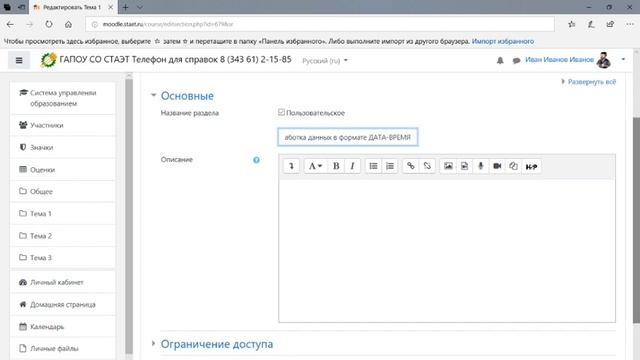Click the browser forward arrow

point(29,24)
